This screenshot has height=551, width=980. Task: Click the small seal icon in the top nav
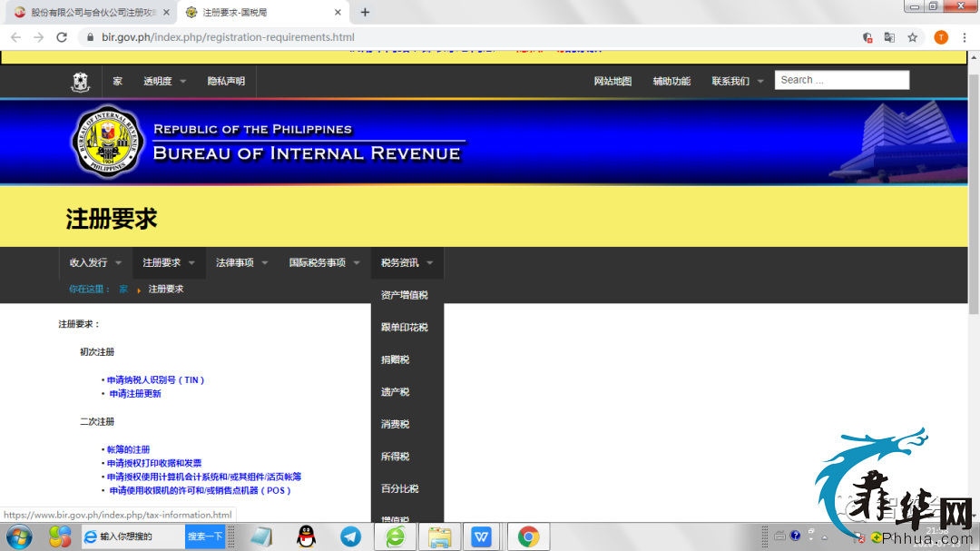[x=80, y=82]
